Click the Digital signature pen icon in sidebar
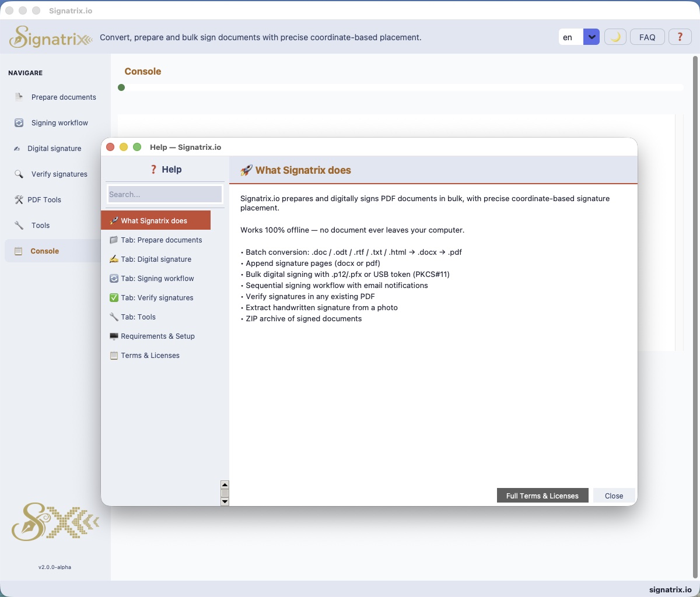This screenshot has height=597, width=700. pos(17,149)
